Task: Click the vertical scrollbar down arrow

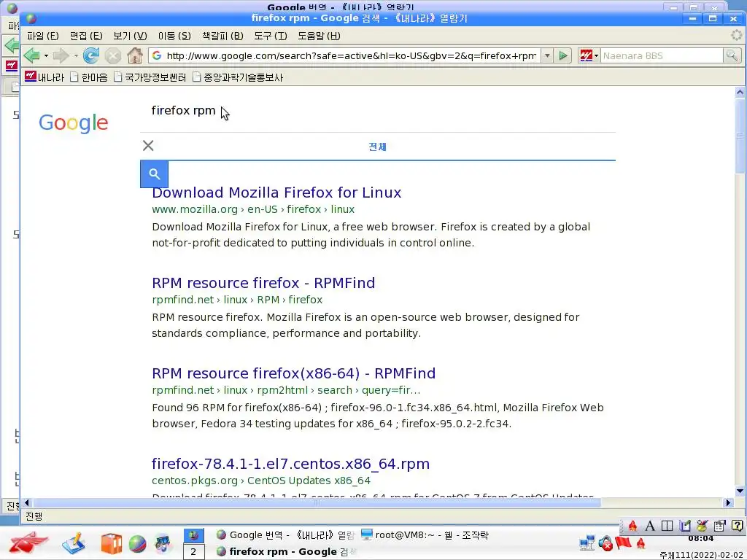Action: click(x=740, y=491)
